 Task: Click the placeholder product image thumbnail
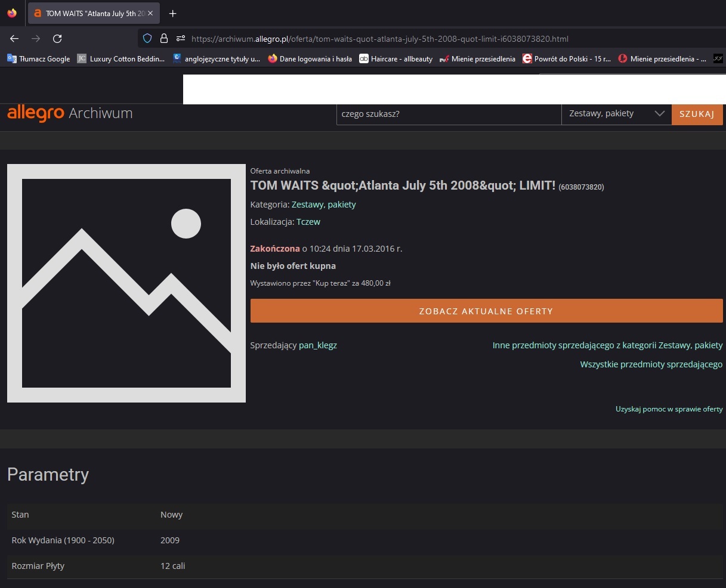(126, 283)
